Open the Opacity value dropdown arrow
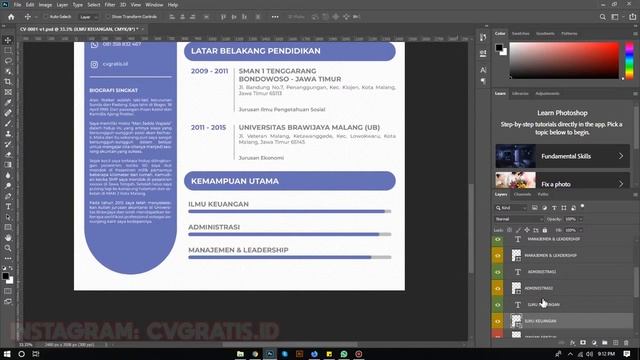This screenshot has width=640, height=360. click(x=581, y=219)
